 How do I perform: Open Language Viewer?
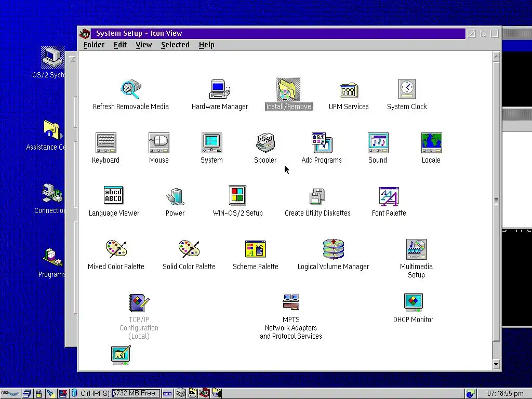pos(113,196)
